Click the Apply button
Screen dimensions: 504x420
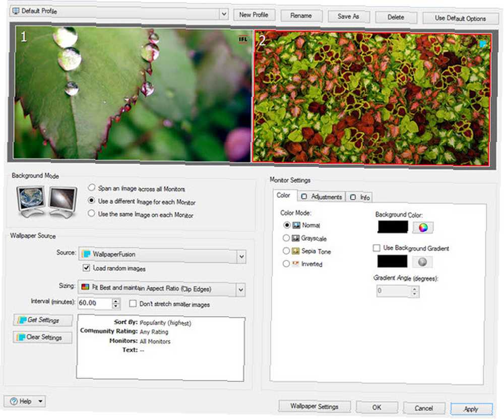tap(471, 409)
